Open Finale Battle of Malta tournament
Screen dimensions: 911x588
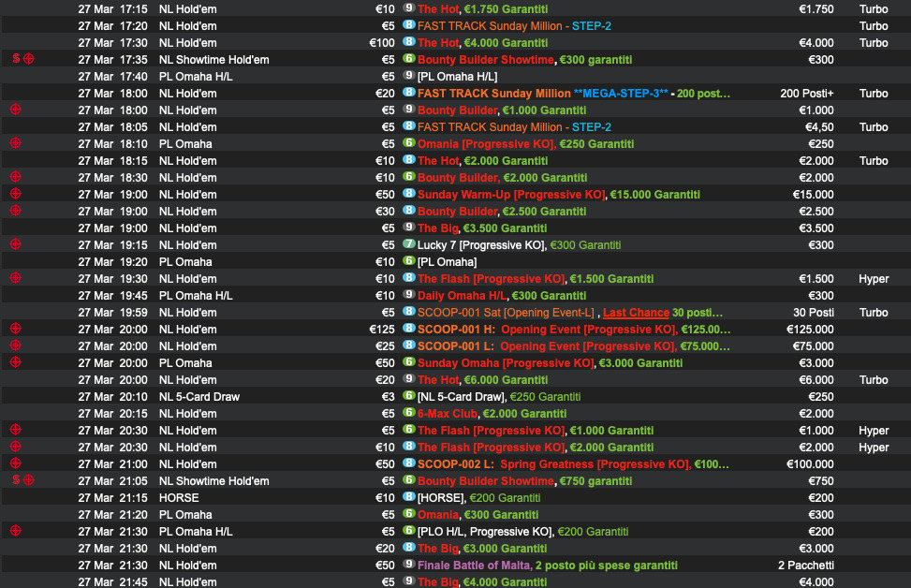(x=548, y=566)
